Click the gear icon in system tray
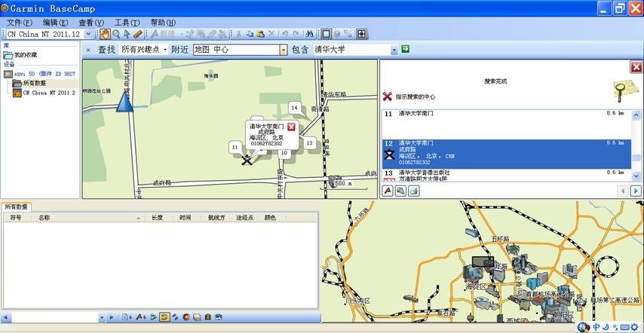The width and height of the screenshot is (644, 333). [636, 327]
